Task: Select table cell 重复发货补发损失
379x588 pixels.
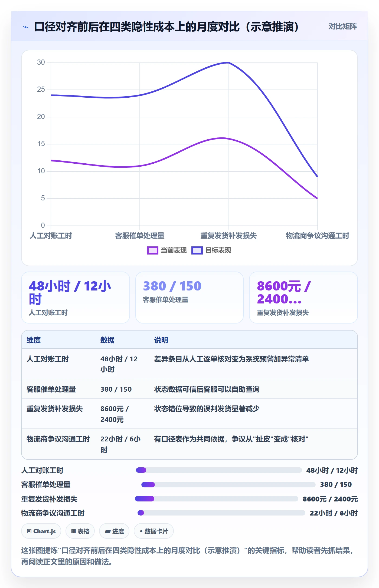Action: 55,409
